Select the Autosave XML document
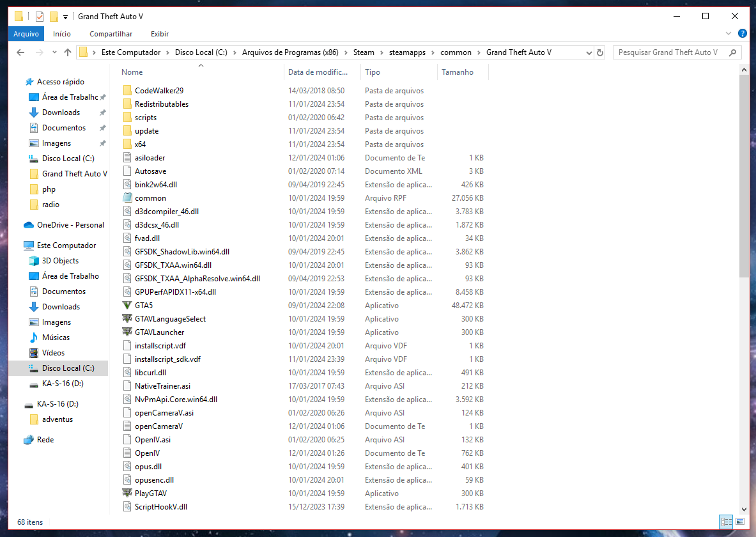 click(x=150, y=171)
